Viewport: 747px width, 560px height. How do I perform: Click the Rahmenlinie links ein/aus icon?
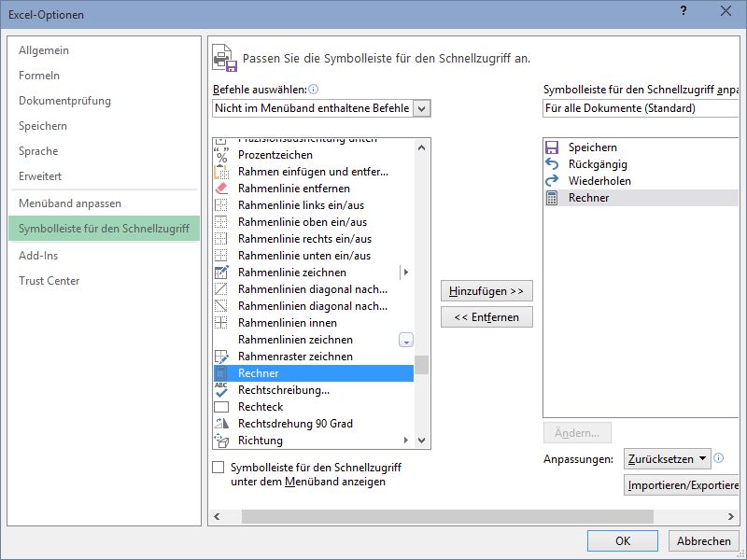221,205
